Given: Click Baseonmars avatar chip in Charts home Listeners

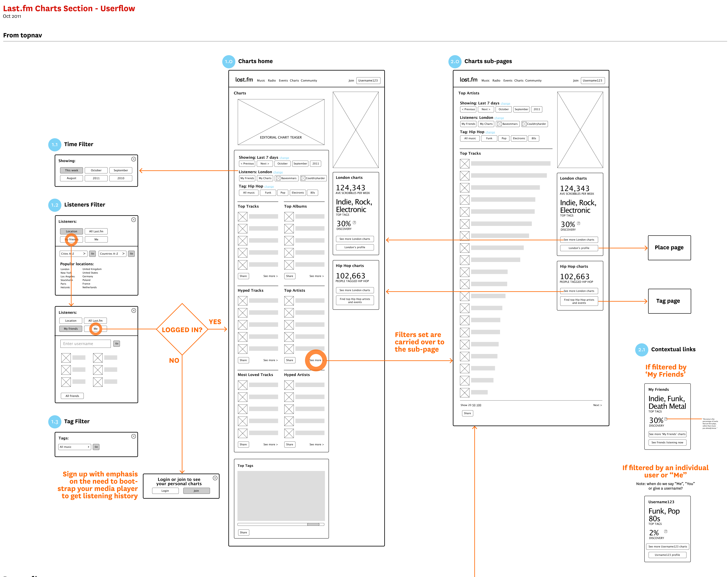Looking at the screenshot, I should tap(287, 178).
